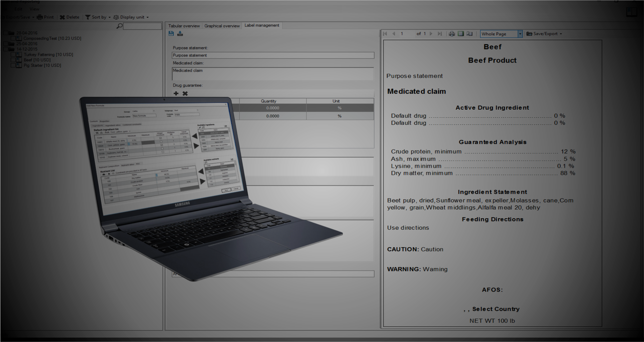644x342 pixels.
Task: Edit the Medicated claim text box
Action: coord(273,74)
